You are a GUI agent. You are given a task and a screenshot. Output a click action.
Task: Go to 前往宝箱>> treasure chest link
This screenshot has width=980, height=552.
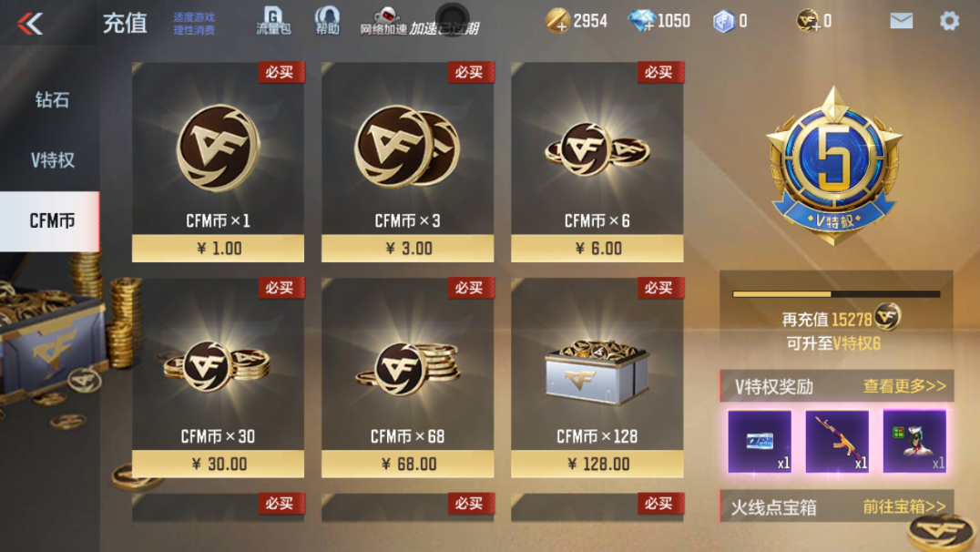(x=904, y=506)
